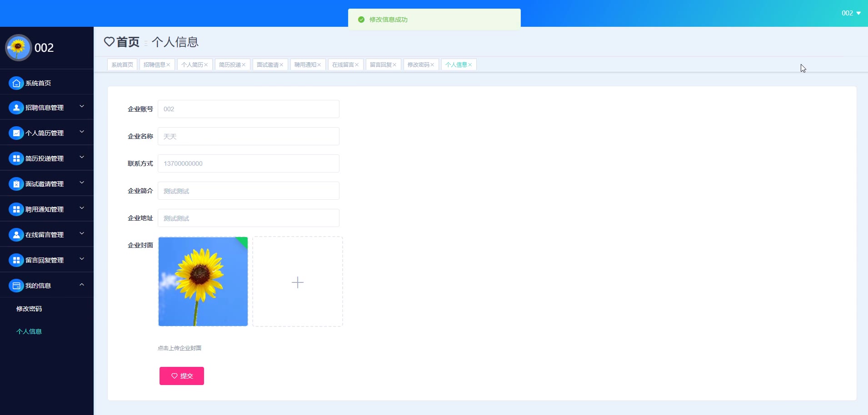Expand the 招聘信息管理 menu chevron
This screenshot has height=415, width=868.
[x=82, y=106]
